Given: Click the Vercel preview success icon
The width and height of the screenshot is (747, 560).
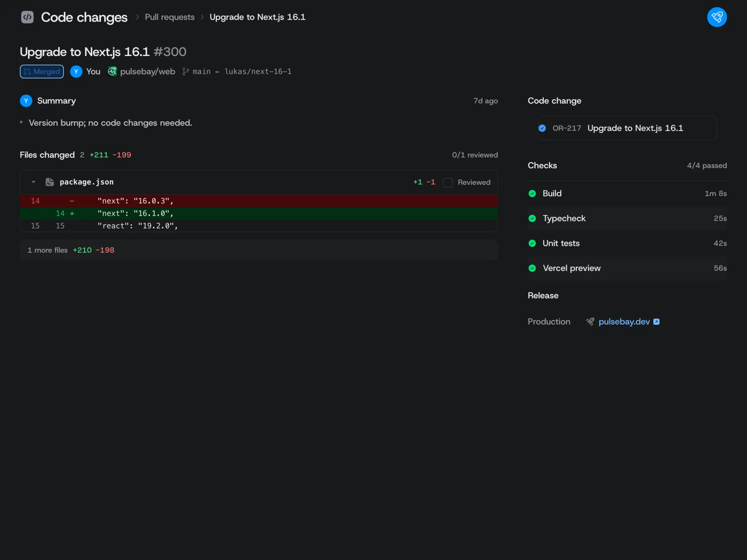Looking at the screenshot, I should pos(532,268).
